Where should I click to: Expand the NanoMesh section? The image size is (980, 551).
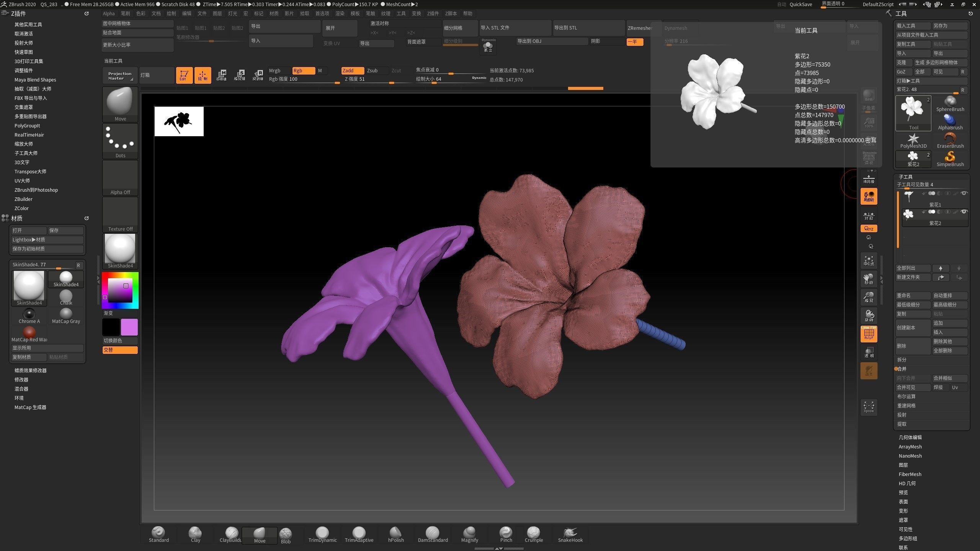(x=910, y=456)
